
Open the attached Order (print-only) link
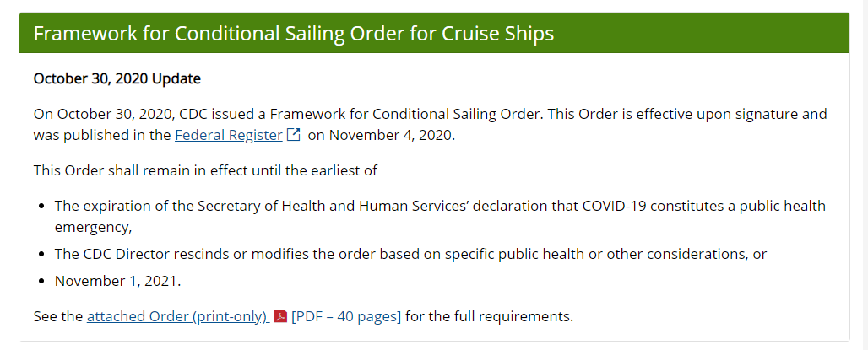pos(177,317)
